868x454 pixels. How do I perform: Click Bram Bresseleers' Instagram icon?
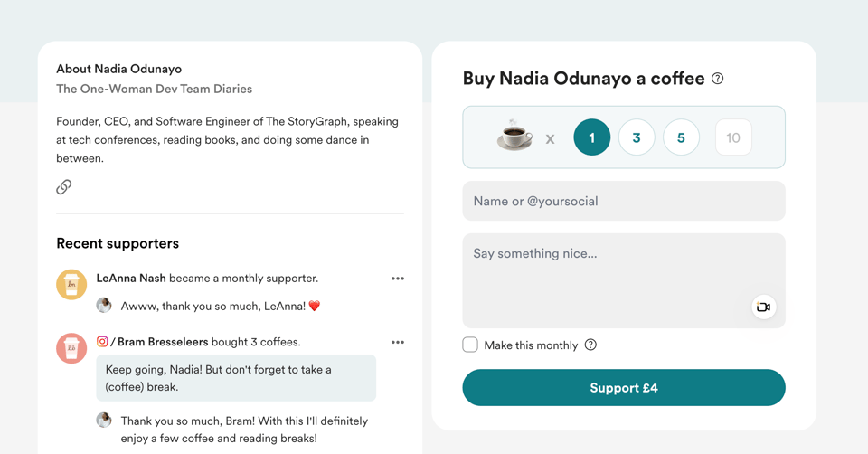(x=102, y=342)
